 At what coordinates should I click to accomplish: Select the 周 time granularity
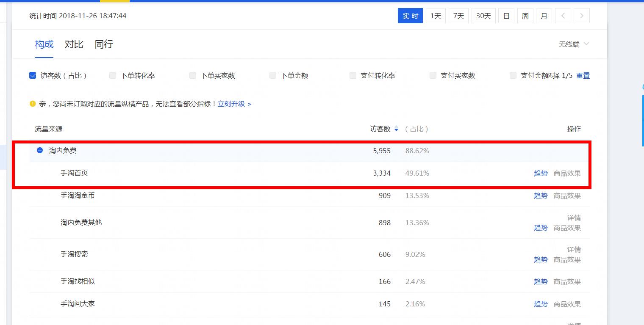tap(525, 15)
